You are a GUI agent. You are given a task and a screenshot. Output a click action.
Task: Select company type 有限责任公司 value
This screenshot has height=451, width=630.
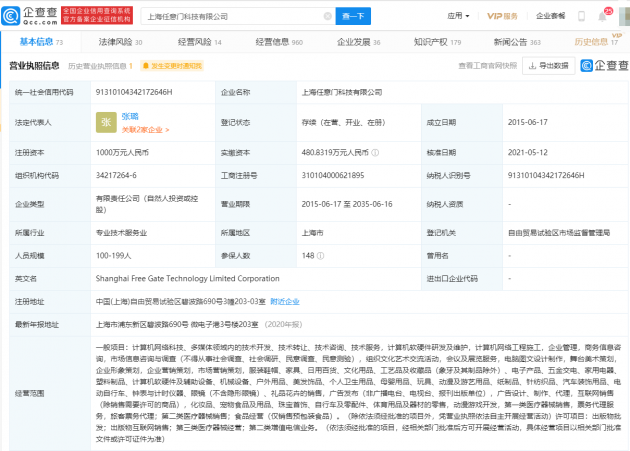point(147,204)
